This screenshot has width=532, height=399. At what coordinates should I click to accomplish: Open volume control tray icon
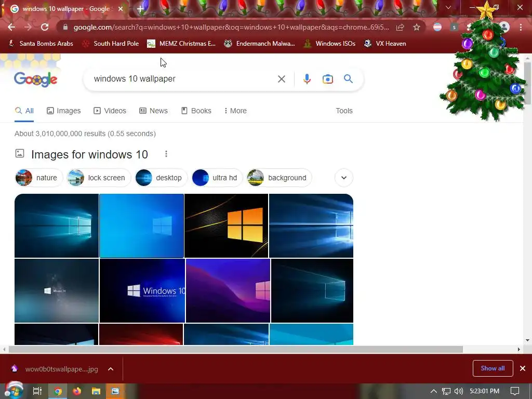click(x=458, y=391)
